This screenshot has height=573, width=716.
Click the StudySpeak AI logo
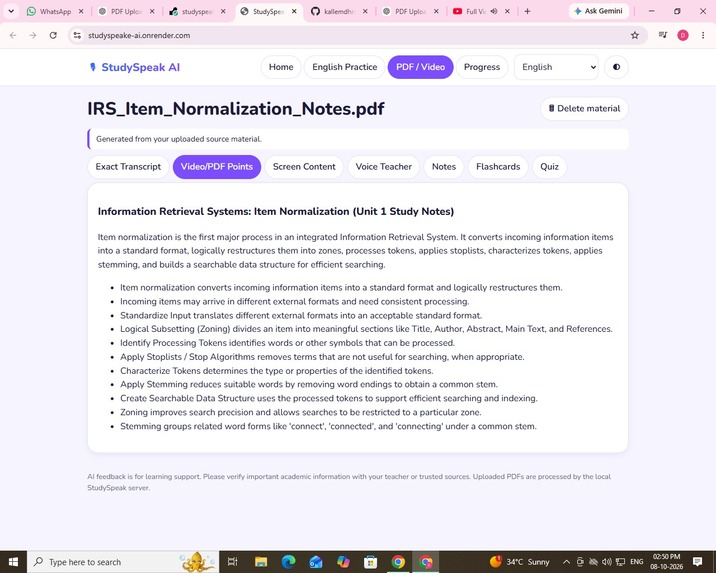pyautogui.click(x=134, y=67)
